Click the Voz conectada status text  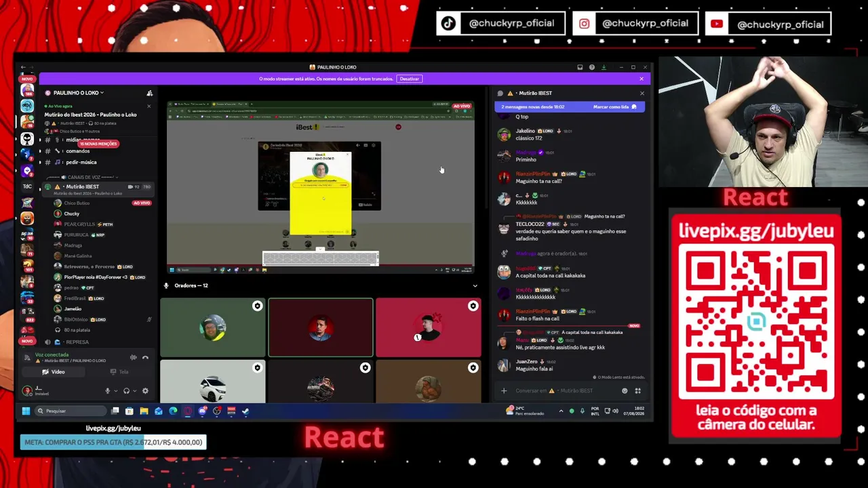(x=52, y=354)
